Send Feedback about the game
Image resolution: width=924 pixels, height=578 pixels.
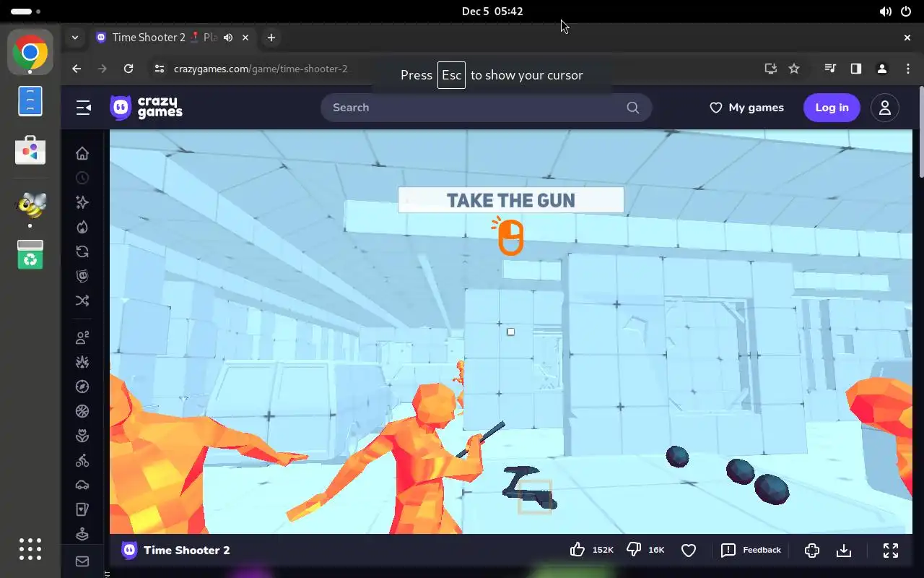click(751, 551)
